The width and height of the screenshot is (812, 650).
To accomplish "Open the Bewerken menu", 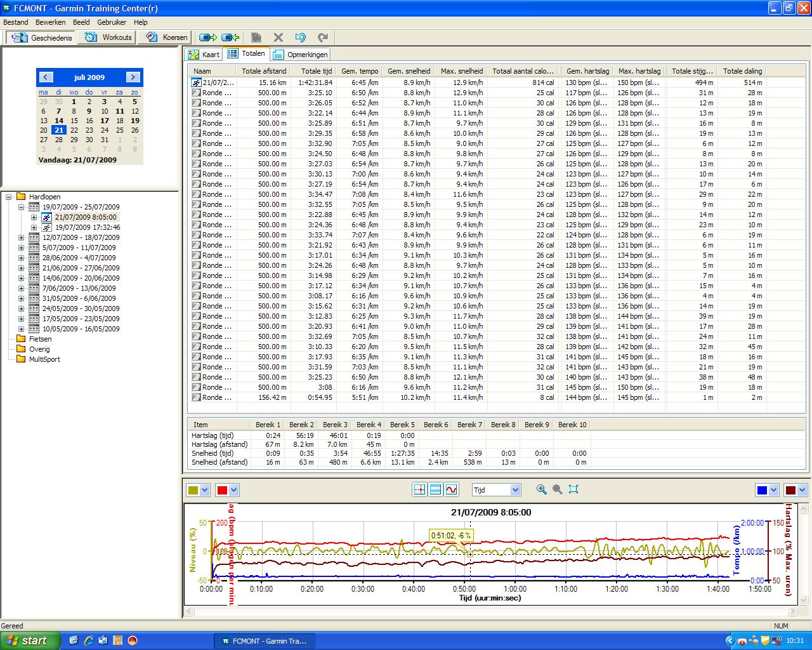I will coord(51,22).
